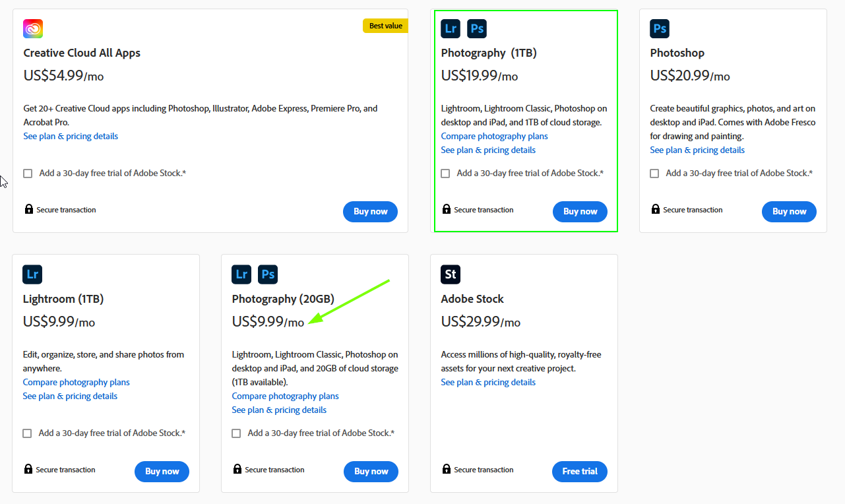Screen dimensions: 845x504
Task: Start the Adobe Stock free trial
Action: coord(579,471)
